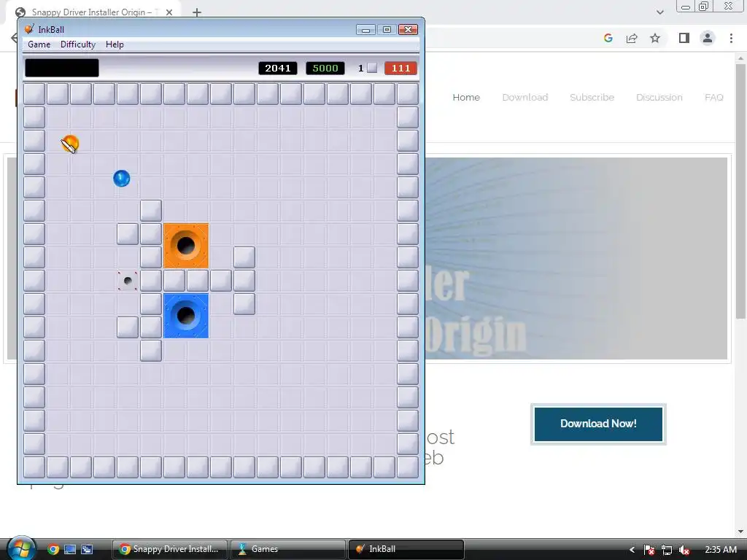Viewport: 747px width, 560px height.
Task: Open the Download page link
Action: click(525, 97)
